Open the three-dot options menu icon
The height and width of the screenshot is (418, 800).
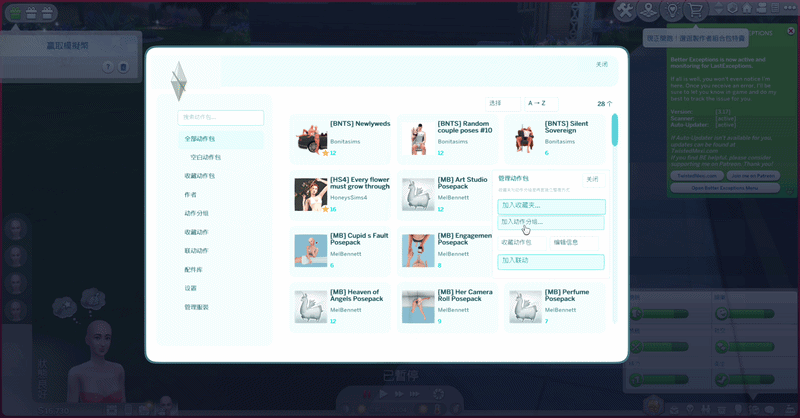coord(789,8)
